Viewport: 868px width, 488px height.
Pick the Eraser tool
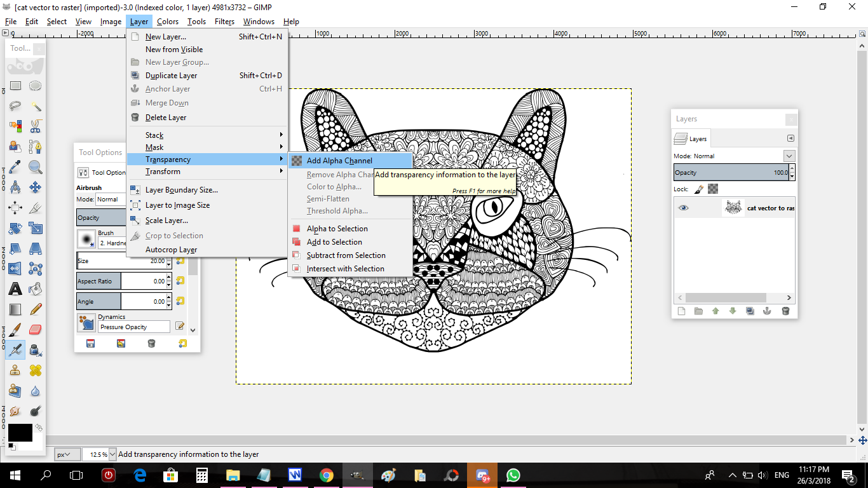[x=36, y=329]
